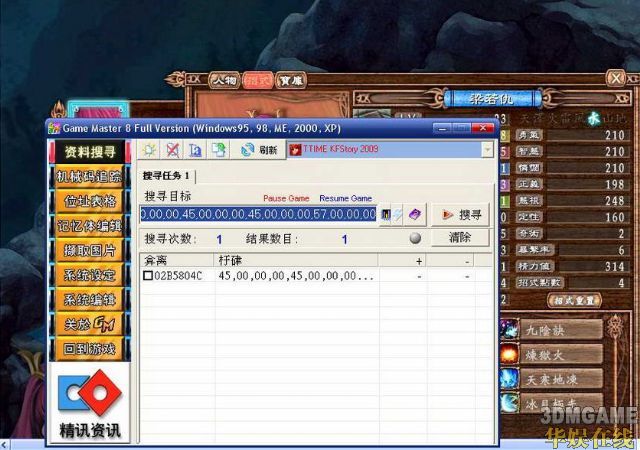Open the 撷取图片 sidebar section
Screen dimensions: 640x450
90,250
